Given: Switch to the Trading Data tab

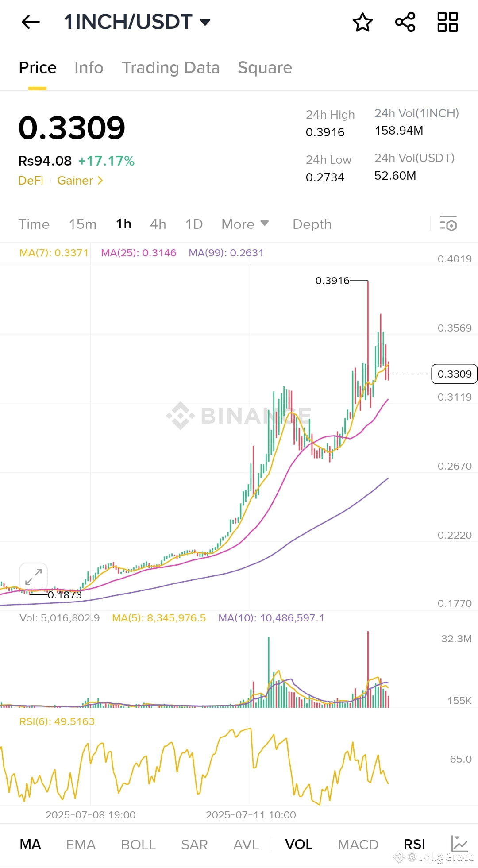Looking at the screenshot, I should click(171, 68).
